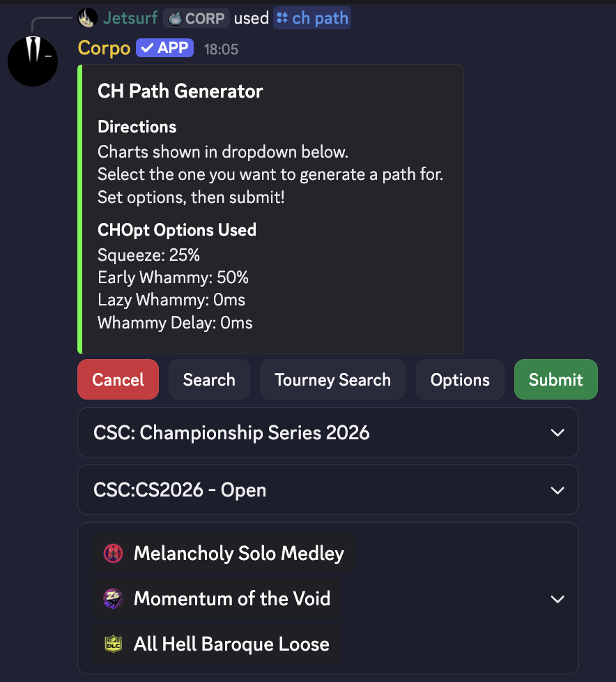Click Jetsurf's small avatar in the reply line
Image resolution: width=616 pixels, height=682 pixels.
coord(87,18)
